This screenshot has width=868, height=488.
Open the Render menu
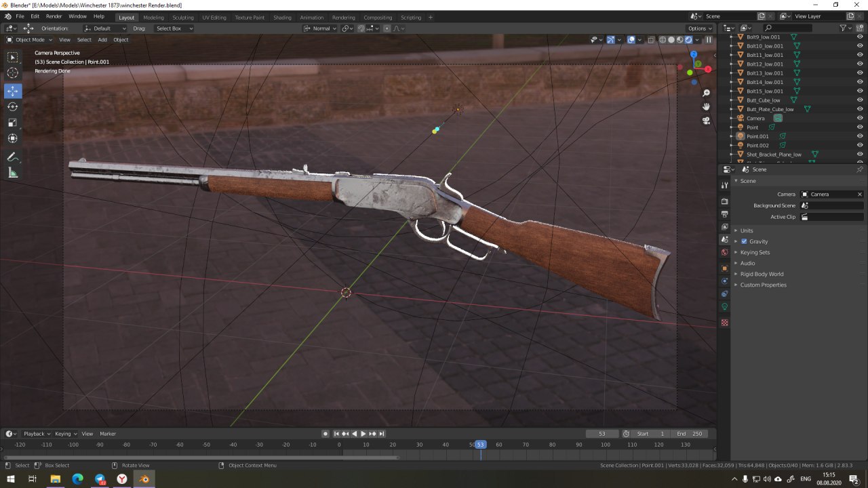pyautogui.click(x=54, y=16)
